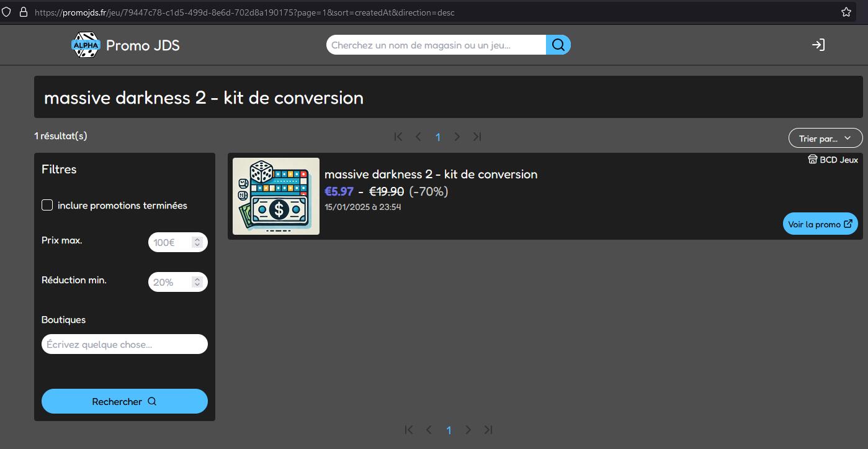Click the Rechercher button
This screenshot has height=449, width=868.
pyautogui.click(x=125, y=401)
